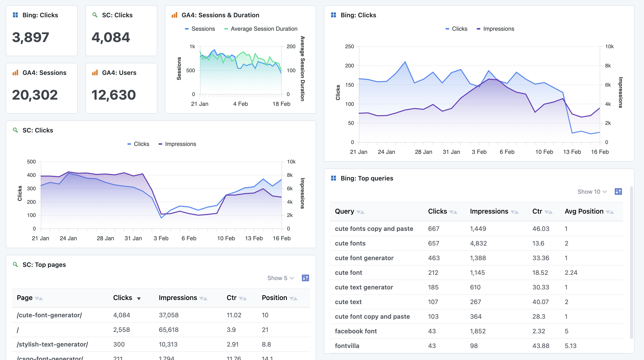Click the 'cute fonts copy and paste' query
The width and height of the screenshot is (644, 360).
(x=374, y=229)
